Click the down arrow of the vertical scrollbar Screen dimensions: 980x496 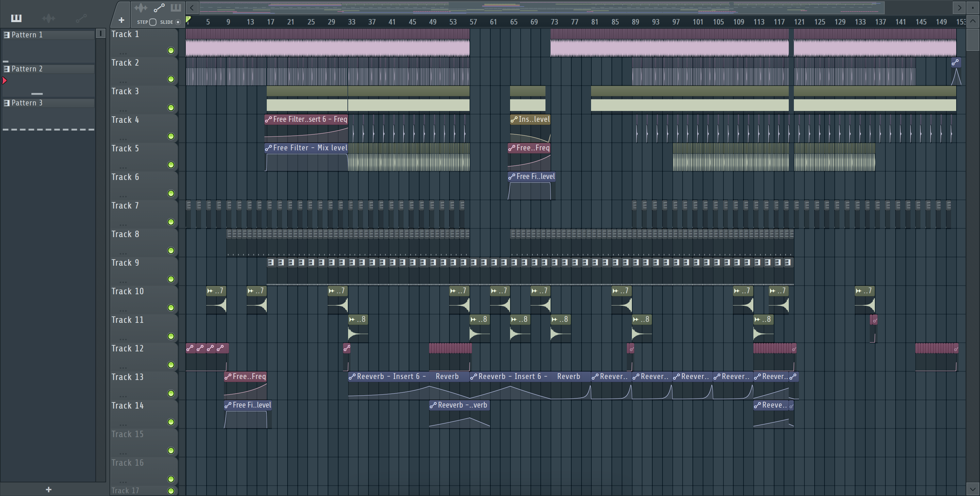tap(973, 489)
